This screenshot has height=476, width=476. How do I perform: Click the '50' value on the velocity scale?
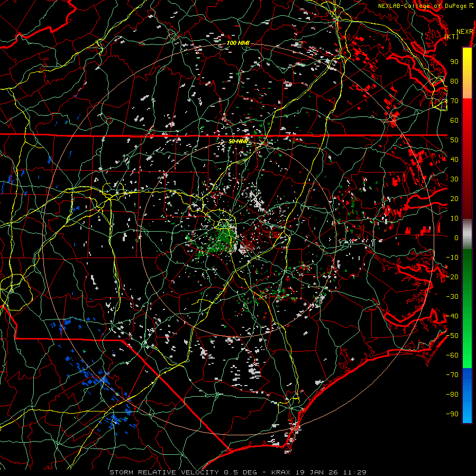coord(454,140)
